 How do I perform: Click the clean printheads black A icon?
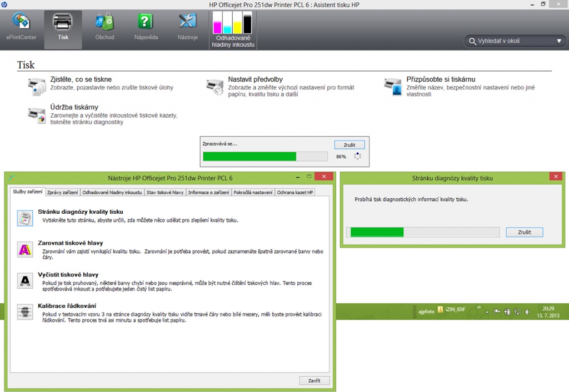24,280
